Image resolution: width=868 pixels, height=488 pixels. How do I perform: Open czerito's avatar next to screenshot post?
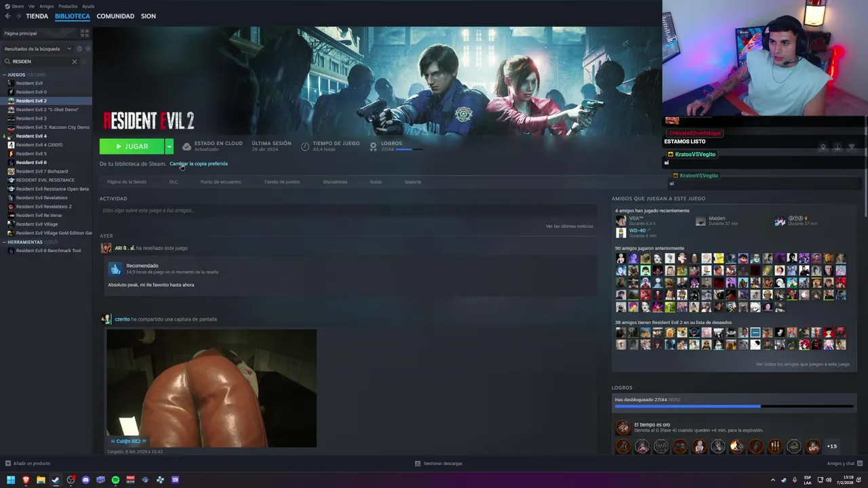[106, 319]
